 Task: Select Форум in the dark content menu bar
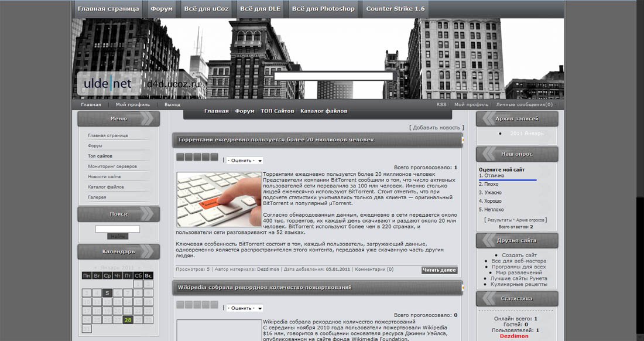(x=245, y=111)
